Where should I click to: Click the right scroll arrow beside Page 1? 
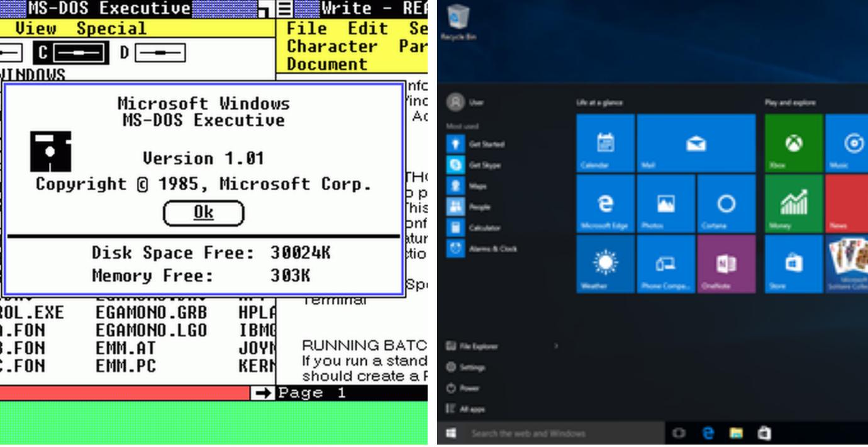[263, 393]
